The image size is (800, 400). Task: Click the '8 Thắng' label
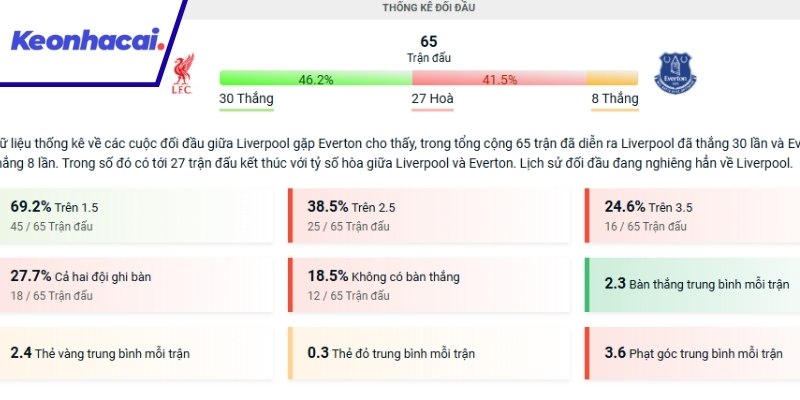[x=614, y=98]
